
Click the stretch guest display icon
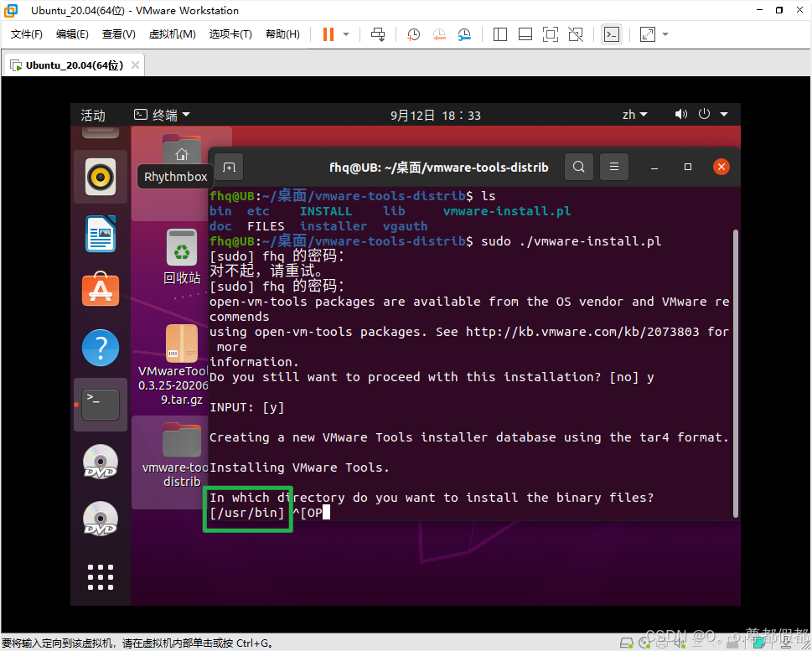pos(647,34)
